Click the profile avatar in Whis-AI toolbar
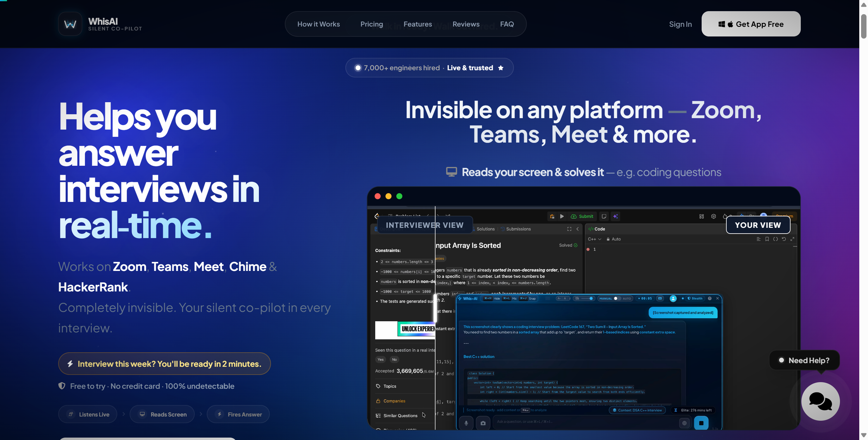Viewport: 868px width, 440px height. 673,298
